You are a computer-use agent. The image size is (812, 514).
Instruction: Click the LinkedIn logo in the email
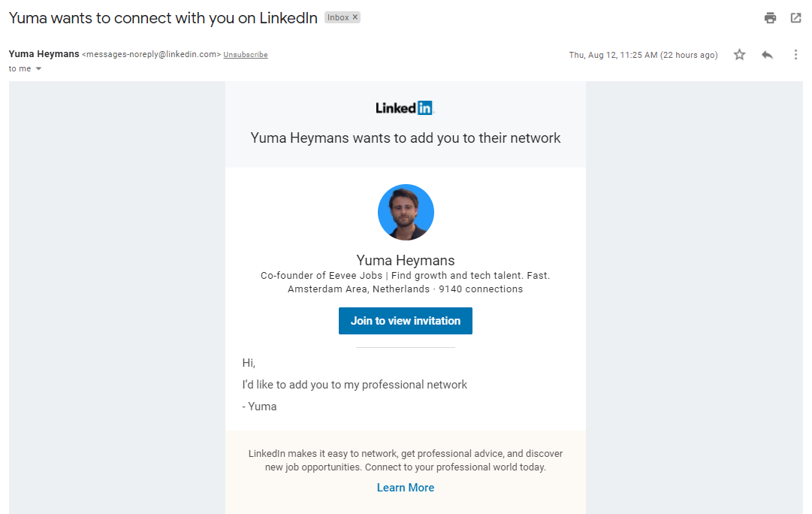[x=405, y=108]
